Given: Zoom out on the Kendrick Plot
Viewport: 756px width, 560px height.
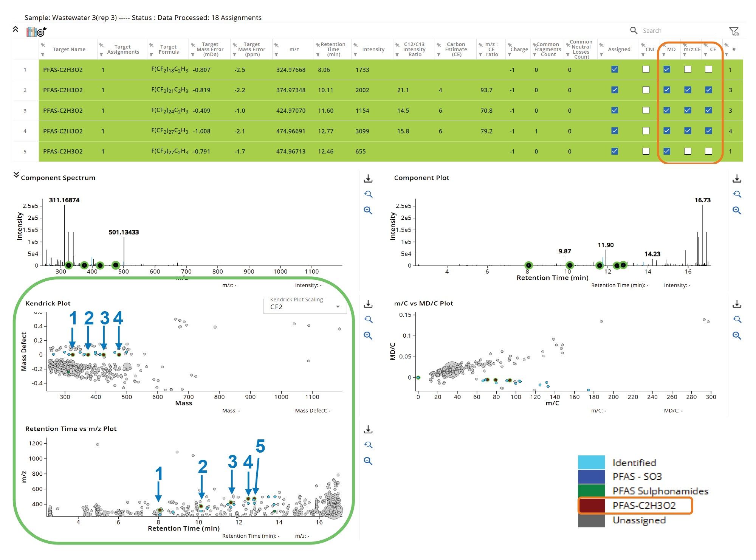Looking at the screenshot, I should (368, 335).
